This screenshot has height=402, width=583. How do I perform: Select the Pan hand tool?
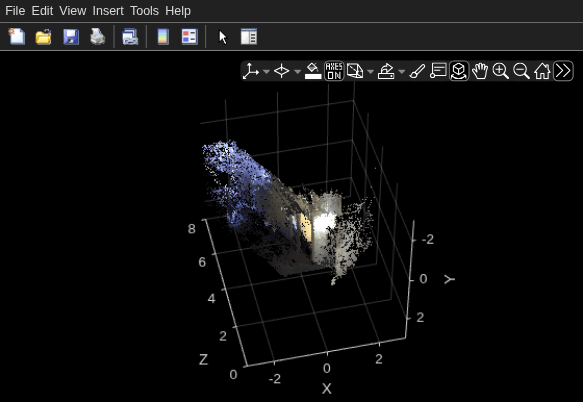[480, 71]
